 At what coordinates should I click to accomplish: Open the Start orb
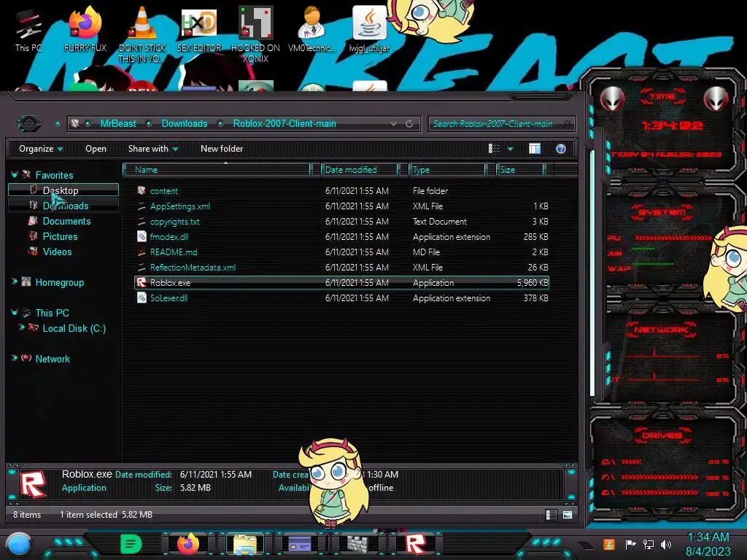[19, 545]
